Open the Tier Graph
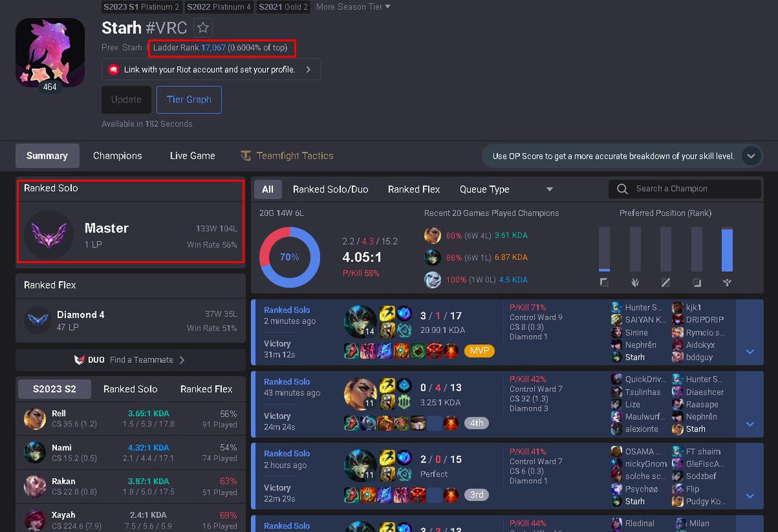Viewport: 778px width, 532px height. [x=189, y=100]
